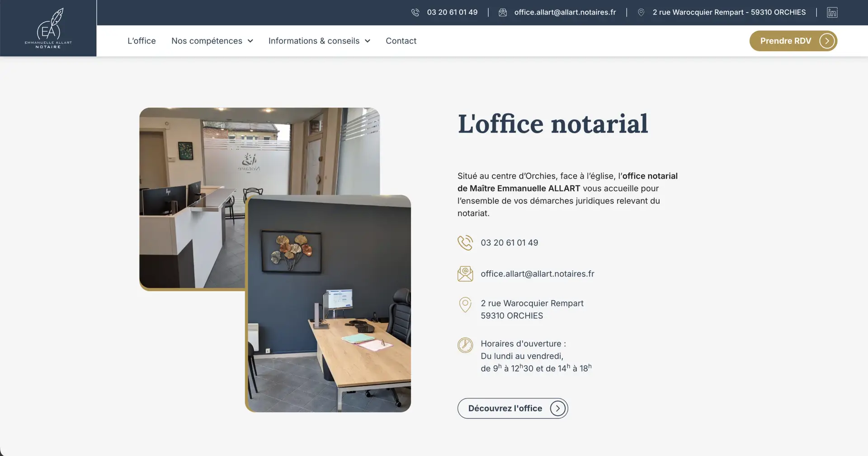The height and width of the screenshot is (456, 868).
Task: Click the arrow circle inside Prendre RDV
Action: tap(827, 41)
